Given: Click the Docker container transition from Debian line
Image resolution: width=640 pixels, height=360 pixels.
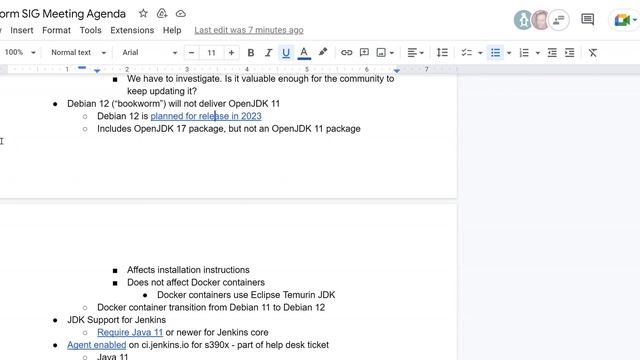Looking at the screenshot, I should point(211,307).
